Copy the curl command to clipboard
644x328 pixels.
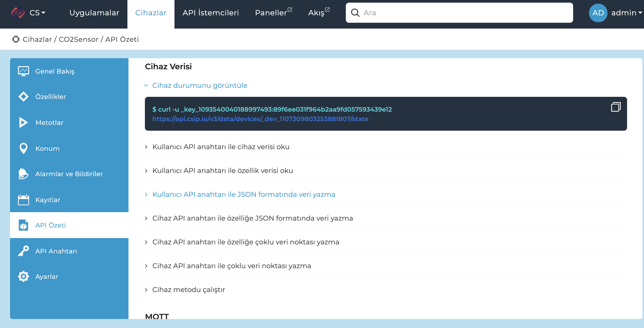click(x=616, y=107)
